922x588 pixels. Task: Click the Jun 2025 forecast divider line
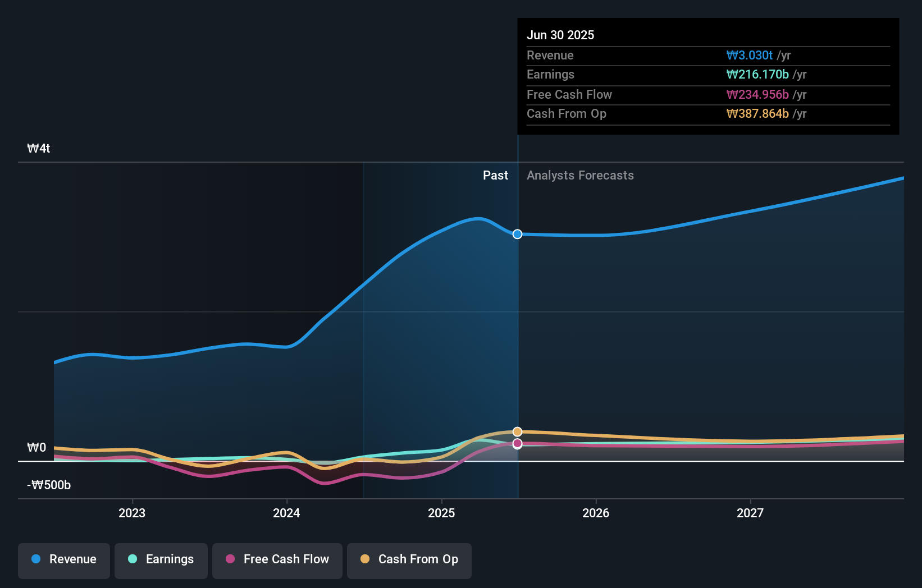tap(517, 337)
